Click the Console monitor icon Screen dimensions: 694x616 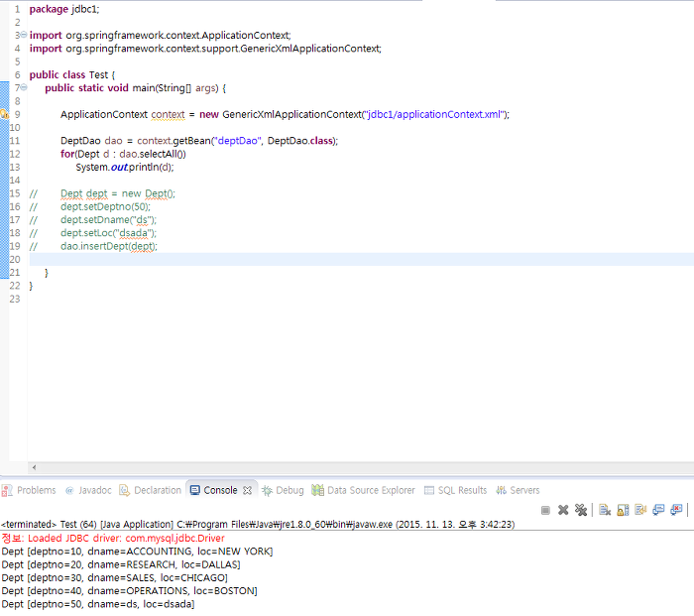pos(194,490)
